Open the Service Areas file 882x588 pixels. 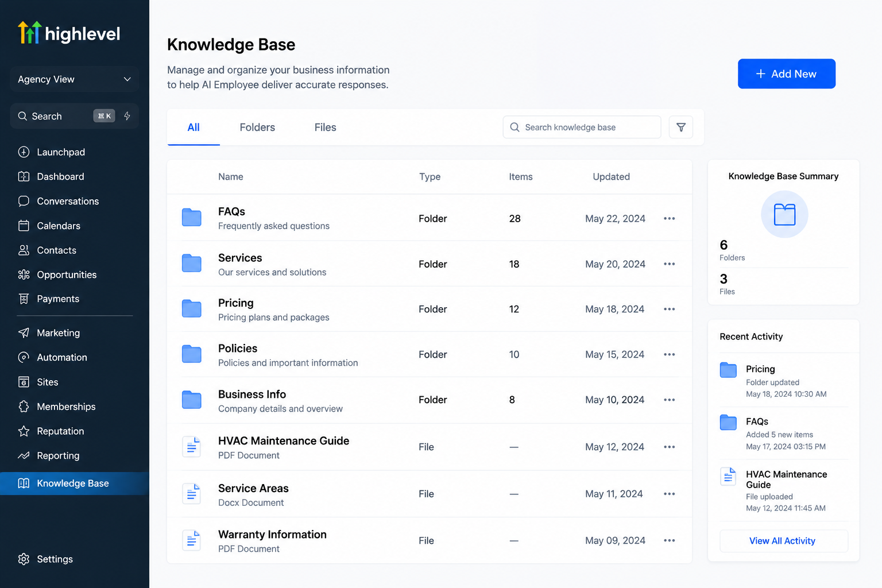pyautogui.click(x=430, y=494)
